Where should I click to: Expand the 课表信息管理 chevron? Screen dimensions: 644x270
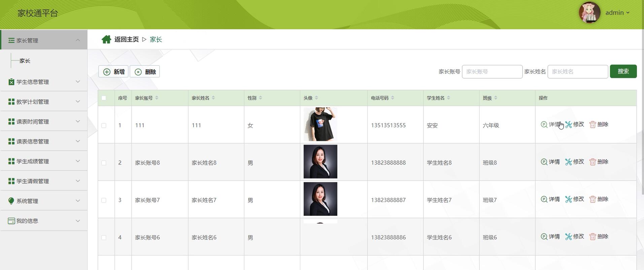(78, 141)
